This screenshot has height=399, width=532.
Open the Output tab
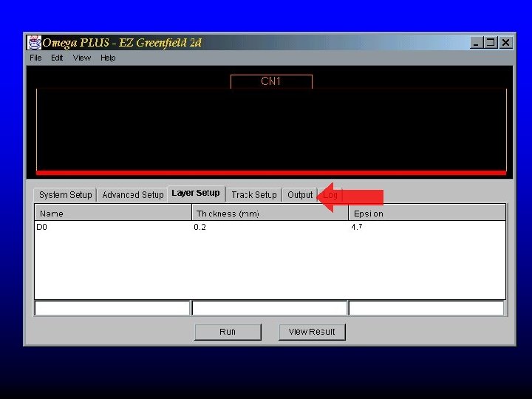click(x=300, y=195)
